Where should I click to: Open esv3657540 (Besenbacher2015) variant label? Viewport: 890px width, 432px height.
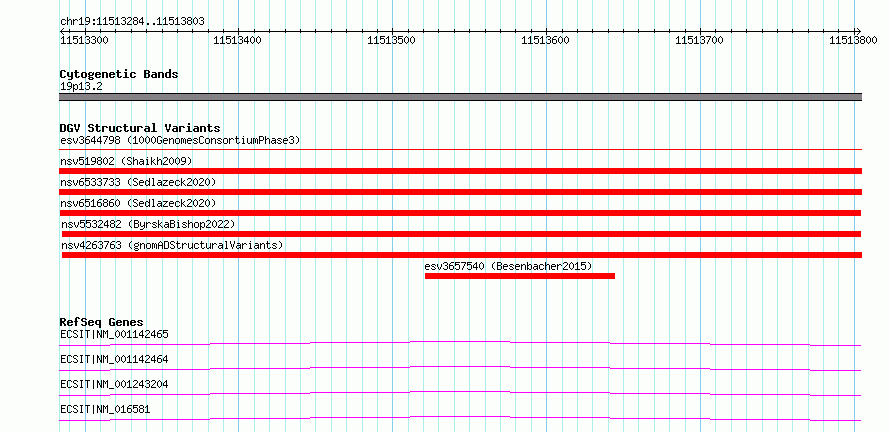pyautogui.click(x=509, y=266)
